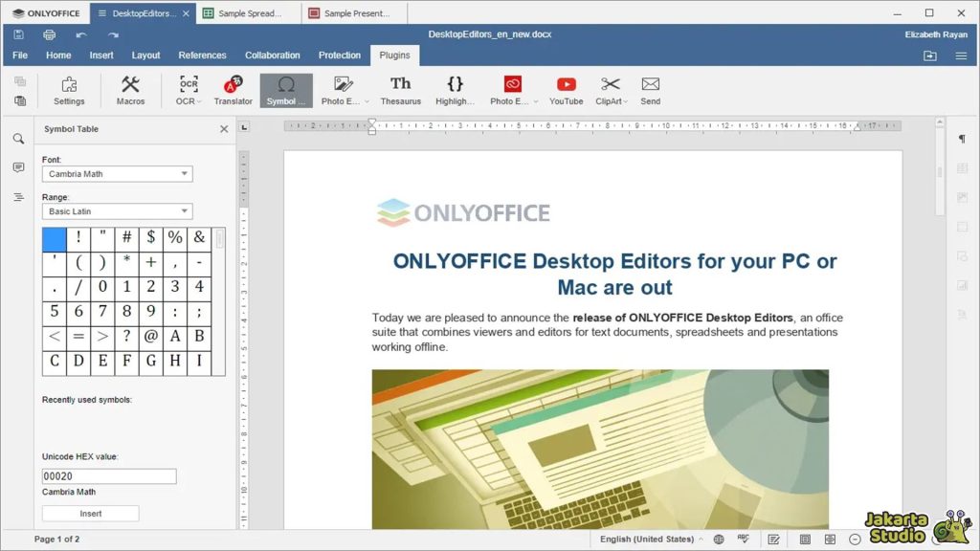Screen dimensions: 980x551
Task: Switch to the References tab
Action: (202, 55)
